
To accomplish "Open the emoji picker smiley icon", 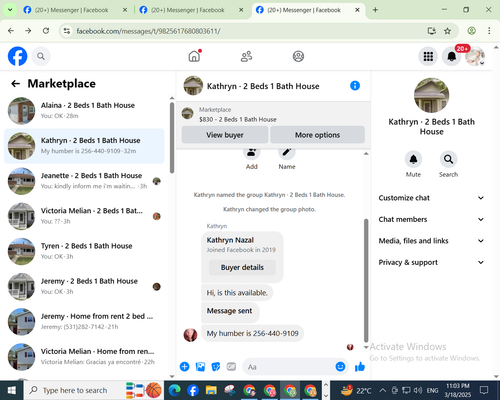I will point(340,367).
